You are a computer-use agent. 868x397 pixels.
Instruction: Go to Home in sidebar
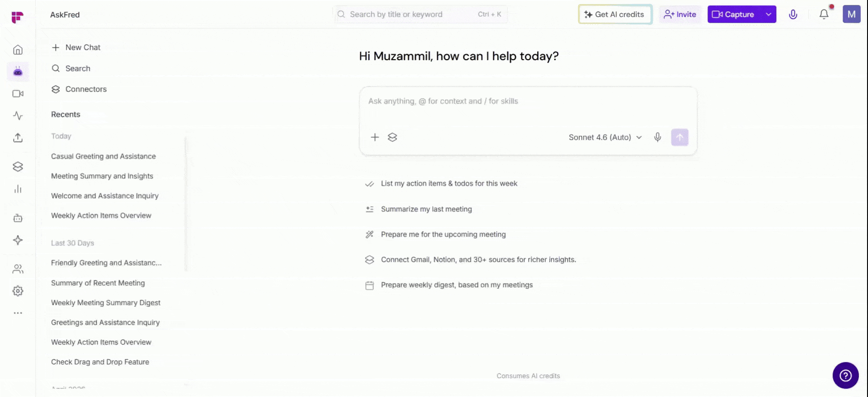18,50
